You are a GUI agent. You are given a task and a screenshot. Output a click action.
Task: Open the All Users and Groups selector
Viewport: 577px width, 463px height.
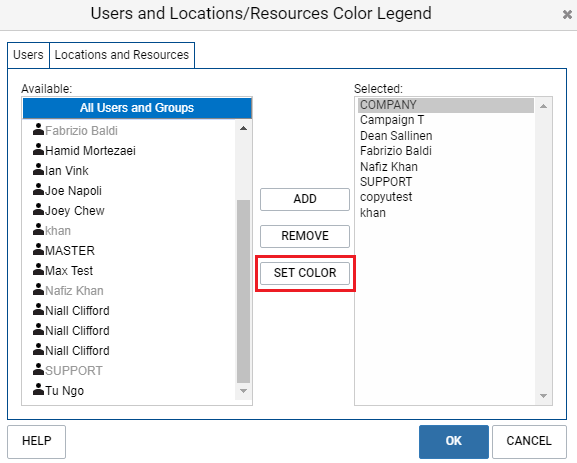[137, 108]
